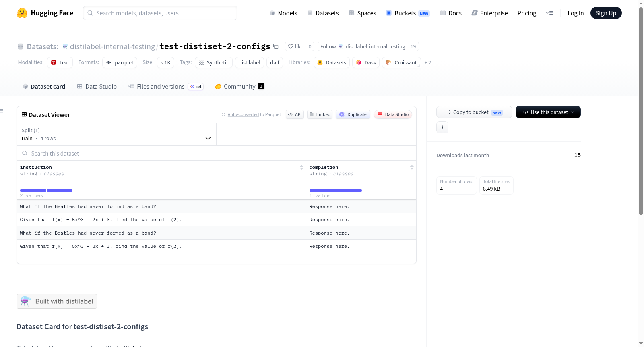This screenshot has width=644, height=347.
Task: Like this dataset with heart button
Action: point(296,46)
